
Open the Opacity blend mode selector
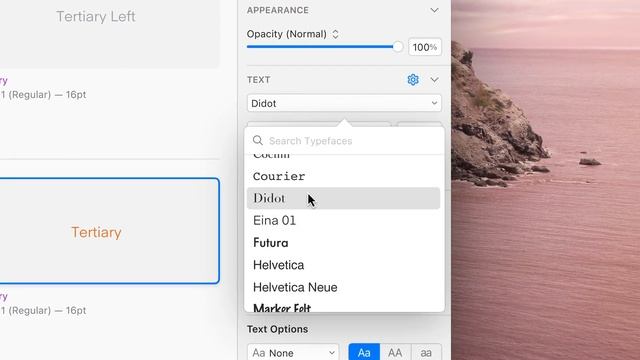[293, 34]
